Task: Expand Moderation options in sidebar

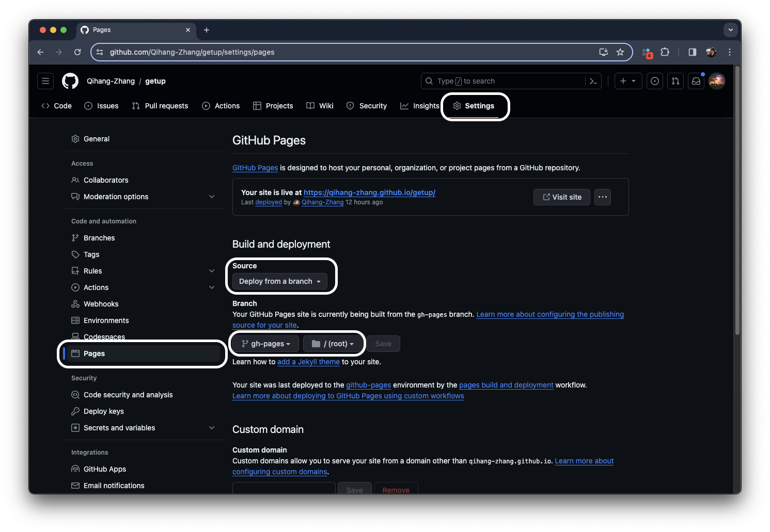Action: [212, 197]
